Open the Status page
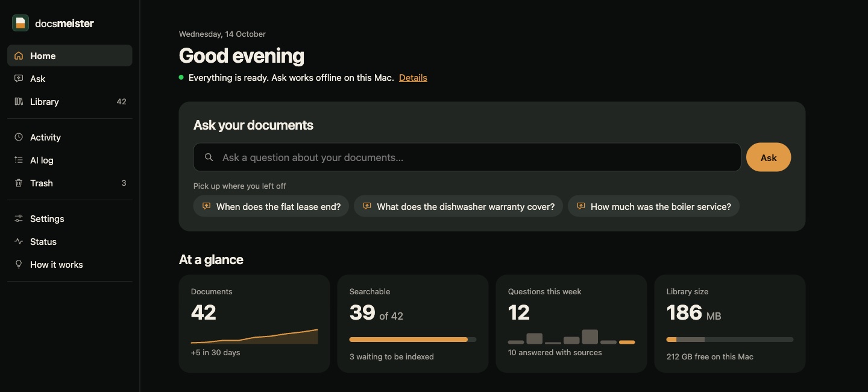The height and width of the screenshot is (392, 868). coord(70,241)
